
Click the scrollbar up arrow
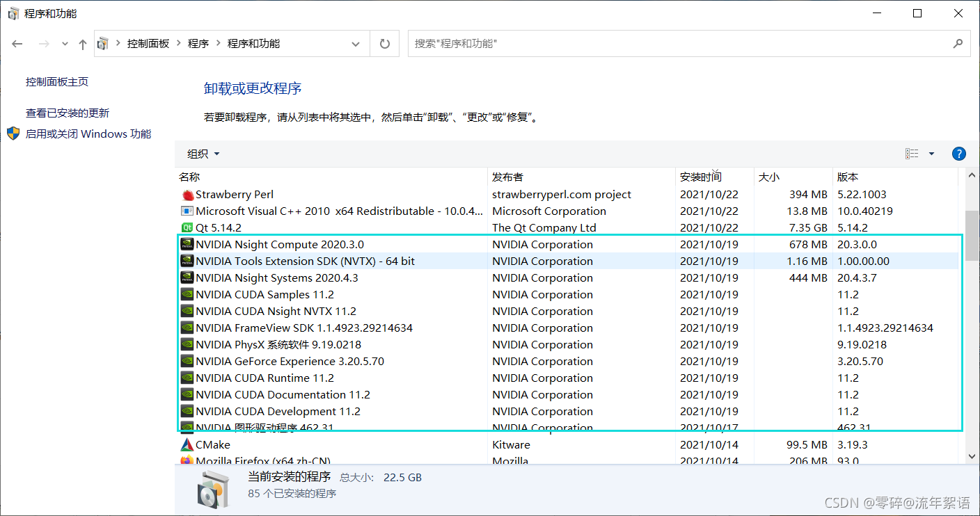(x=971, y=177)
